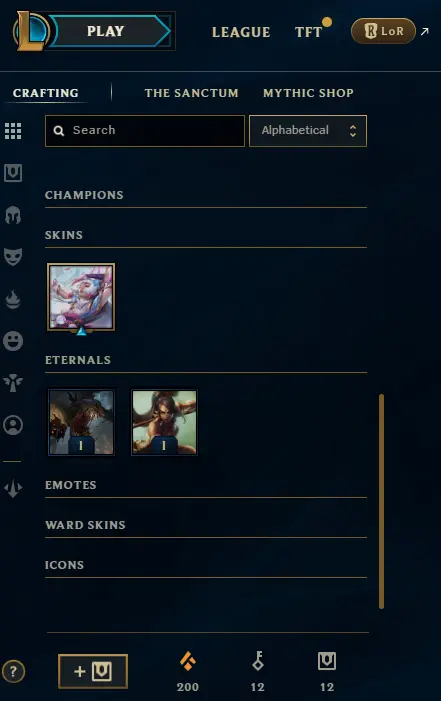Screen dimensions: 441x701
Task: Open the Mythic Shop tab
Action: (x=308, y=93)
